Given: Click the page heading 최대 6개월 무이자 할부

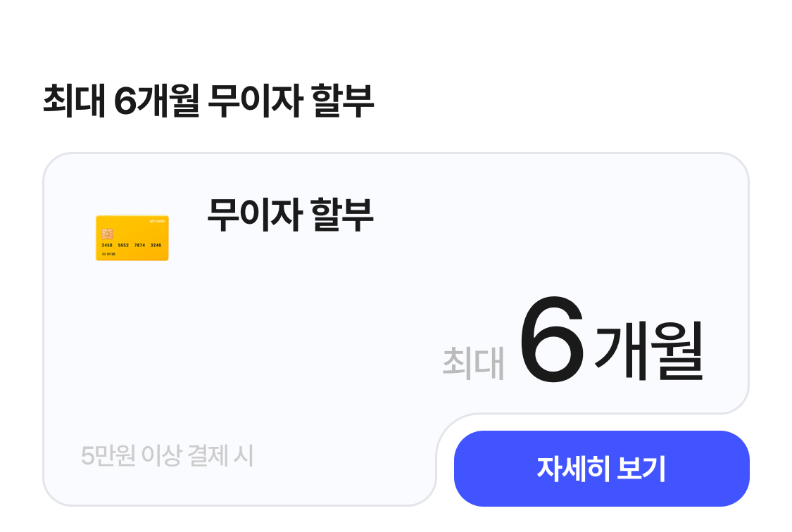Looking at the screenshot, I should coord(208,101).
